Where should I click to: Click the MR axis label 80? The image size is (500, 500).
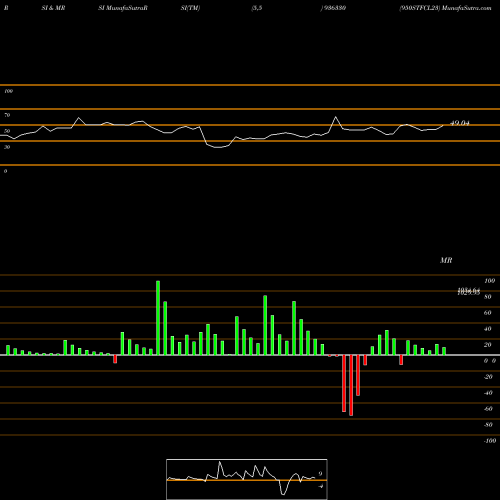pos(488,297)
